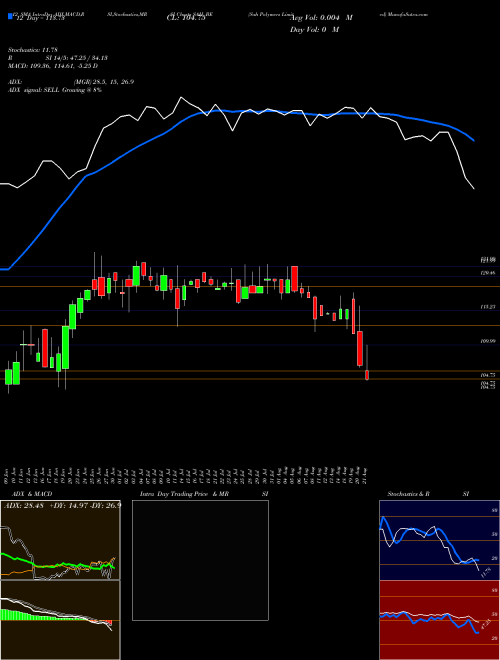This screenshot has width=500, height=660.
Task: Click the "113.23" price axis label
Action: coord(488,307)
